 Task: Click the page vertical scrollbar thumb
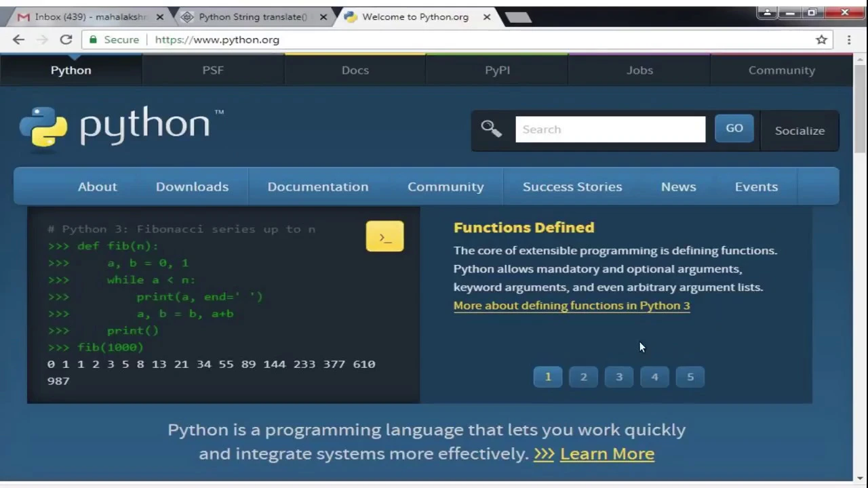click(860, 108)
